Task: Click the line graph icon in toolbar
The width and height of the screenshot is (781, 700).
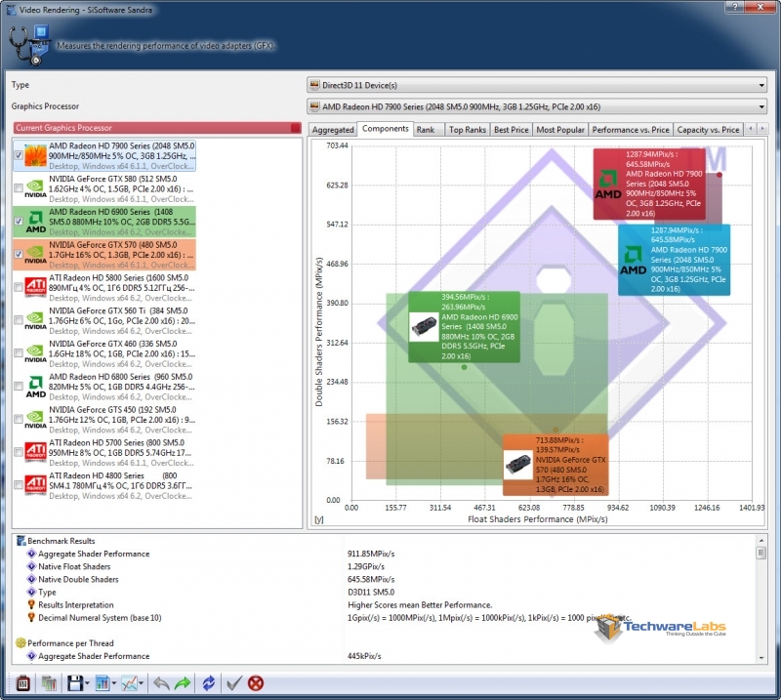Action: (129, 683)
